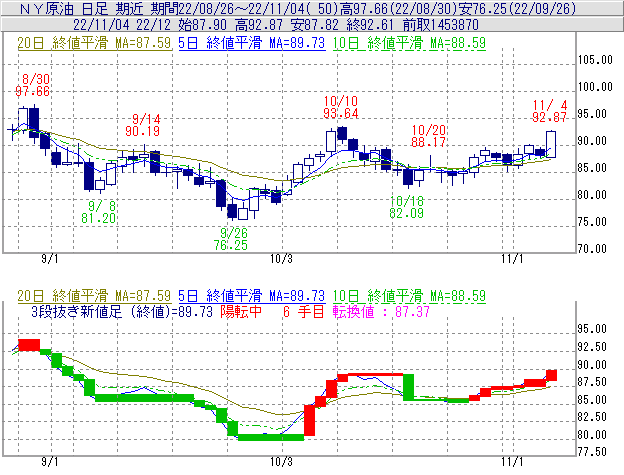Click the 9/8 81.20 low label
Image resolution: width=624 pixels, height=475 pixels.
click(x=99, y=212)
